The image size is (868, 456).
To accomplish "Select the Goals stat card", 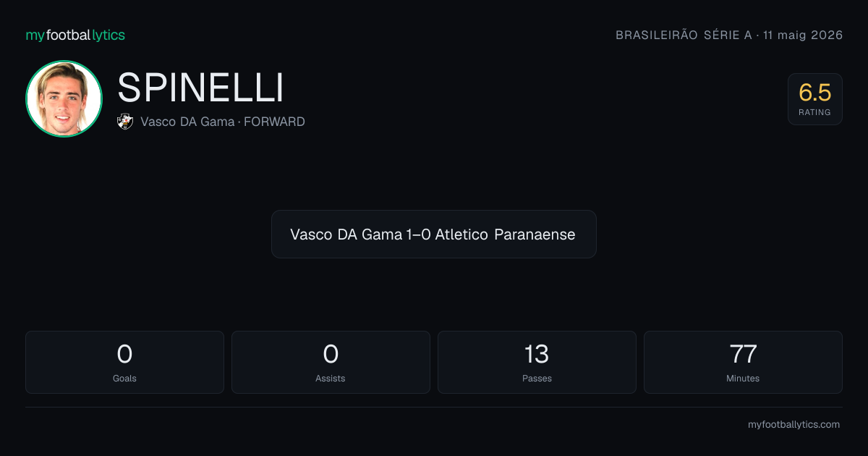I will [x=124, y=362].
